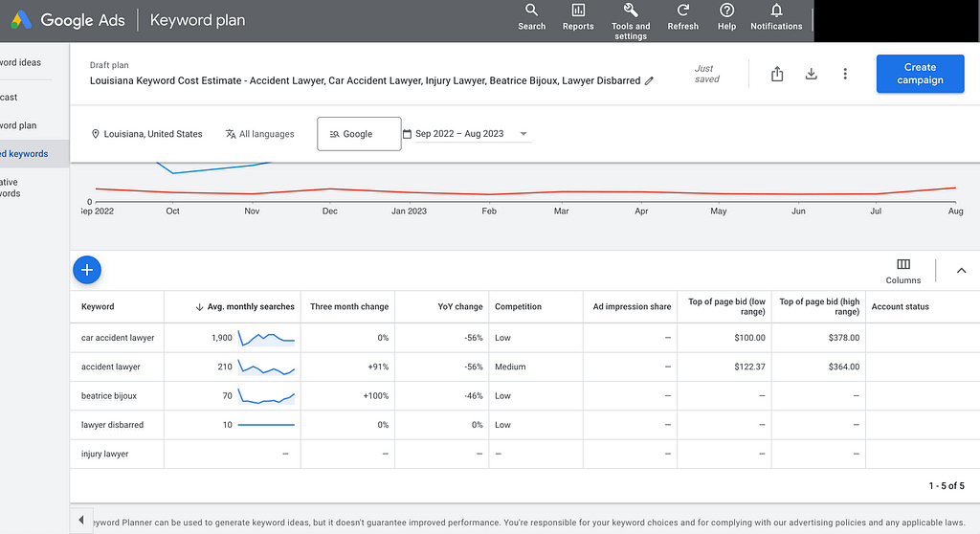Open the Forecast sidebar item
Viewport: 980px width, 534px height.
pos(10,97)
